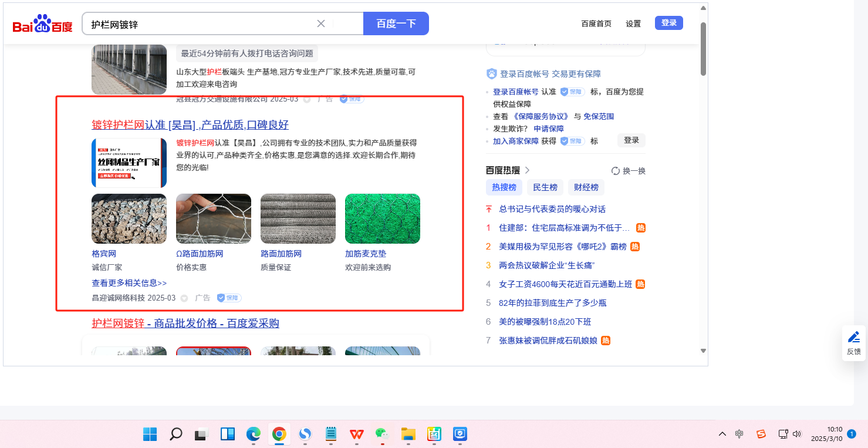The image size is (868, 448).
Task: Switch to Google Chrome in the taskbar
Action: (x=279, y=434)
